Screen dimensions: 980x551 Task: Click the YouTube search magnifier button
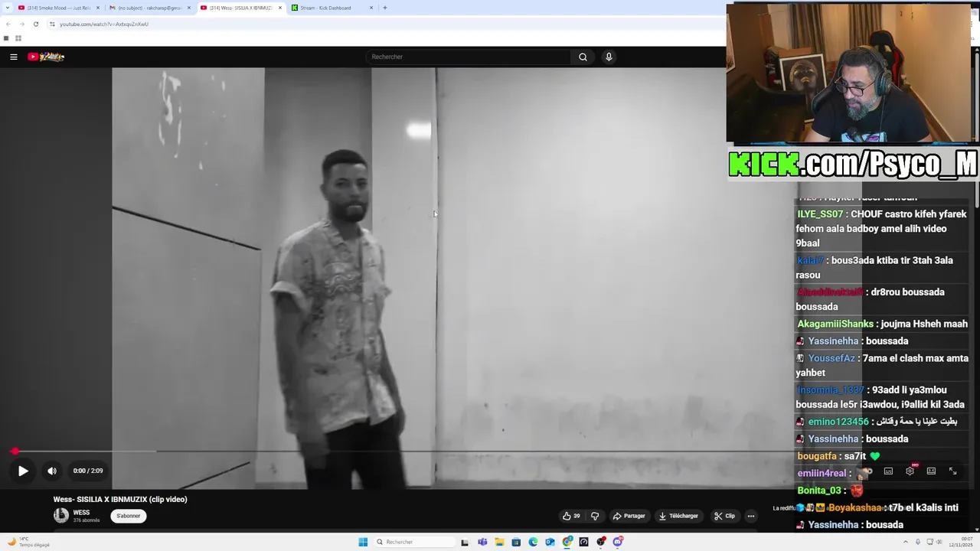[x=583, y=57]
